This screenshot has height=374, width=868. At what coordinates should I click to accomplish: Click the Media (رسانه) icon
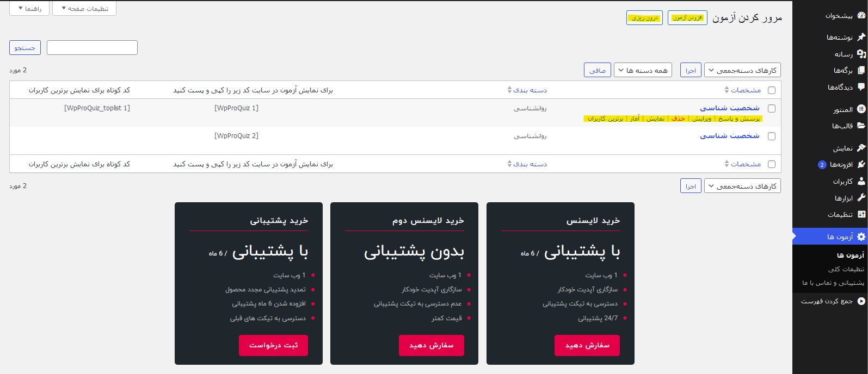tap(861, 54)
